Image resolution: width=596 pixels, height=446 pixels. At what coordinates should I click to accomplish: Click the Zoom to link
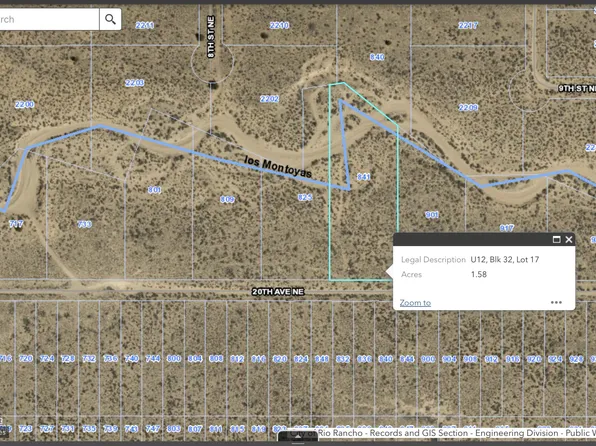pyautogui.click(x=415, y=303)
